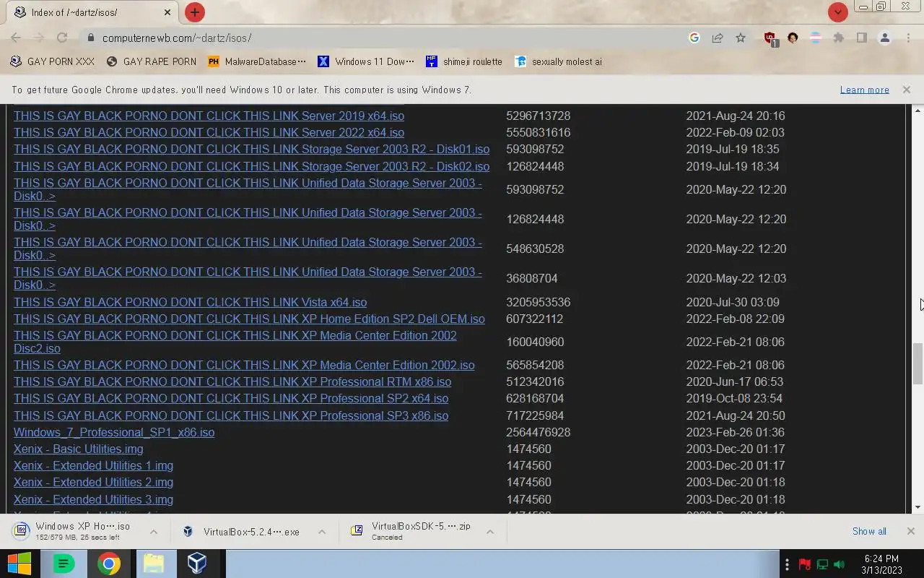Screen dimensions: 924x578
Task: Open the green chat app in taskbar
Action: tap(64, 564)
